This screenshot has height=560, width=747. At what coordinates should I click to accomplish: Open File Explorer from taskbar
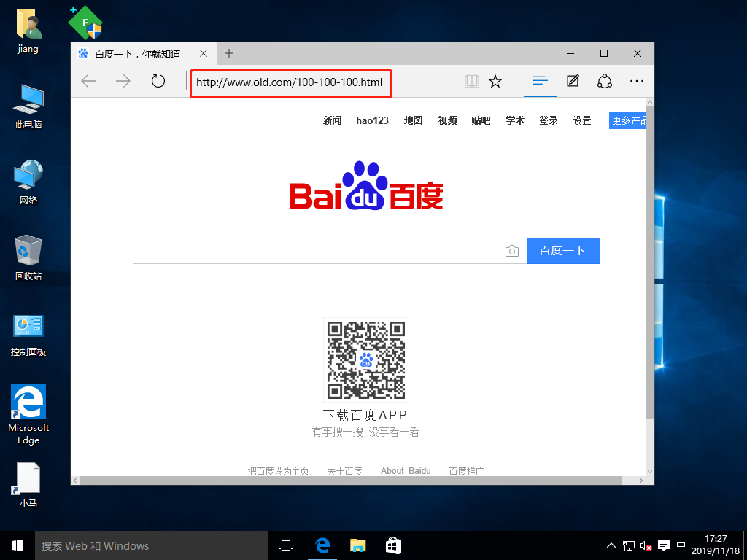pos(357,545)
